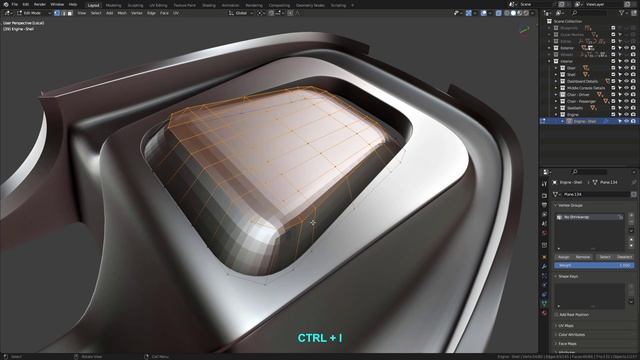Hide the Engine - Shell object eye icon
The width and height of the screenshot is (640, 360).
[x=627, y=121]
